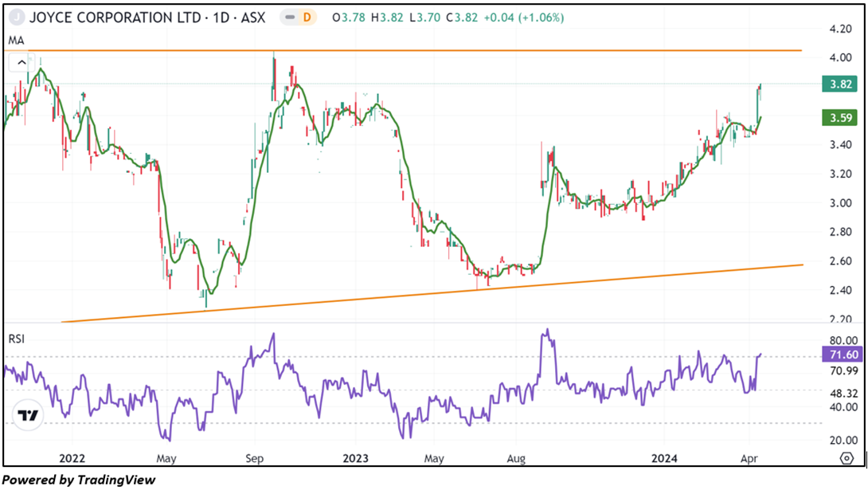The height and width of the screenshot is (490, 868).
Task: Click the 2.40 price axis label
Action: 840,290
